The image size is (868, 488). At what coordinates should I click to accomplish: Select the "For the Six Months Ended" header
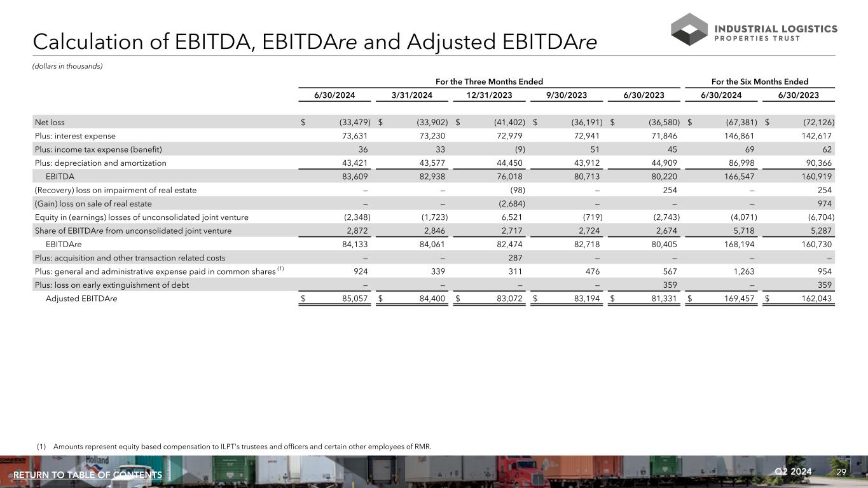[x=759, y=81]
